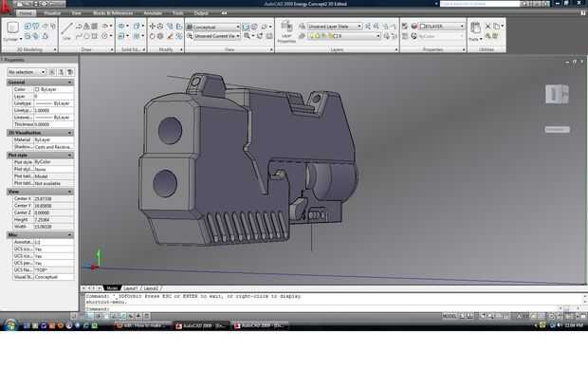The width and height of the screenshot is (588, 387).
Task: Click the color wheel icon in Properties panel
Action: (x=414, y=27)
